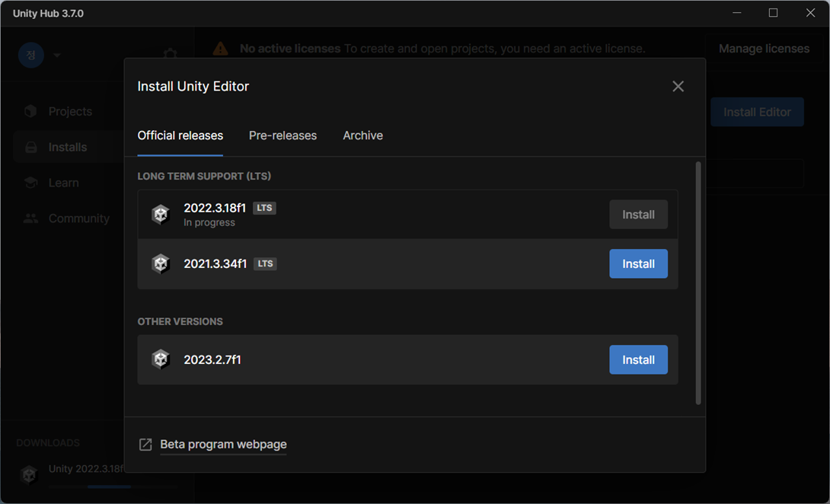Click the LONG TERM SUPPORT (LTS) heading
The width and height of the screenshot is (830, 504).
(x=204, y=176)
